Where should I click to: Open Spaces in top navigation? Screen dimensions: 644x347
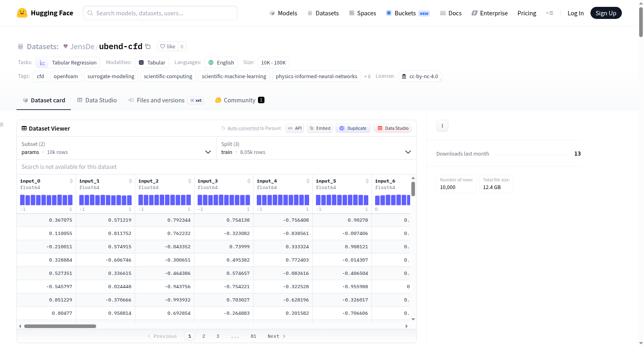click(363, 13)
